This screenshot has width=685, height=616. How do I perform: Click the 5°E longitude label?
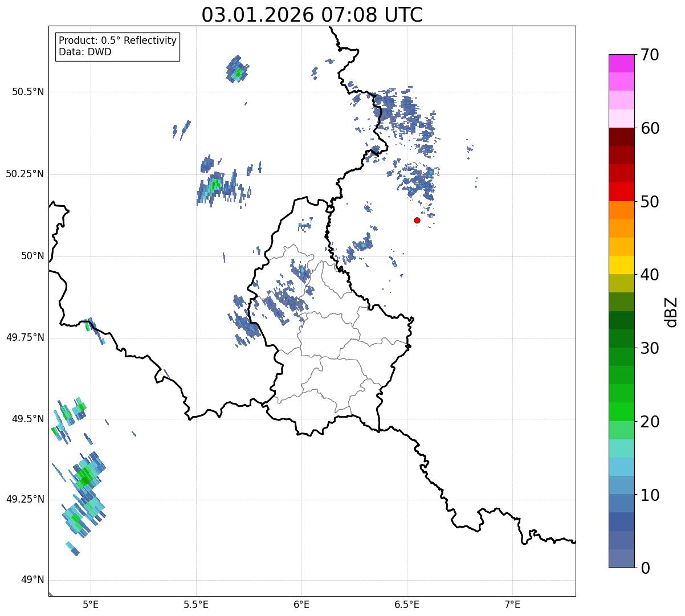pos(91,605)
